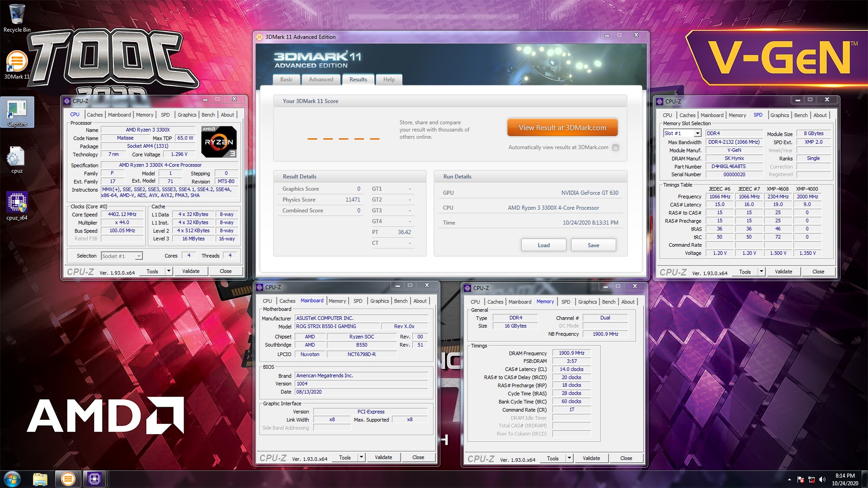Click the Core Speed 4402.12 MHz field
This screenshot has width=868, height=488.
pyautogui.click(x=122, y=214)
